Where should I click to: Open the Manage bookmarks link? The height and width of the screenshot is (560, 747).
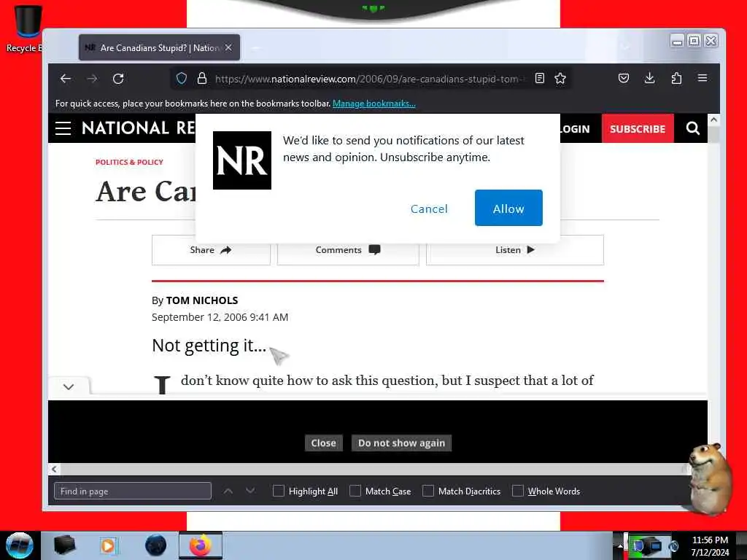374,104
